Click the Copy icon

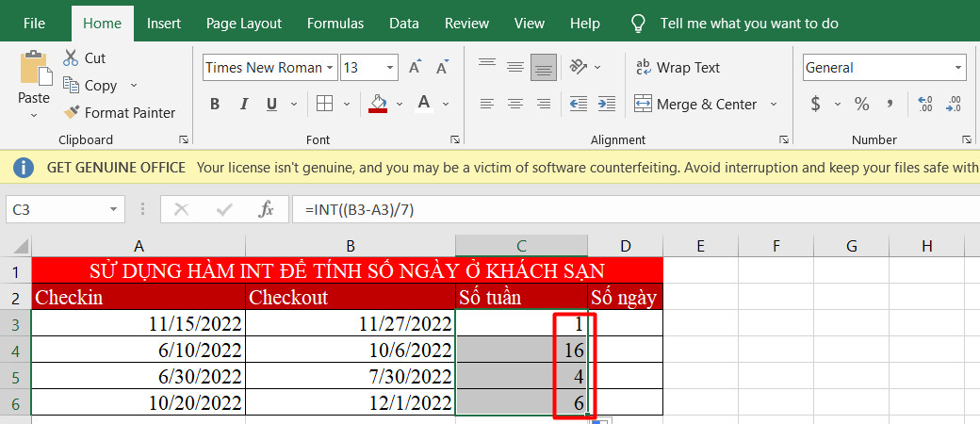click(x=71, y=85)
